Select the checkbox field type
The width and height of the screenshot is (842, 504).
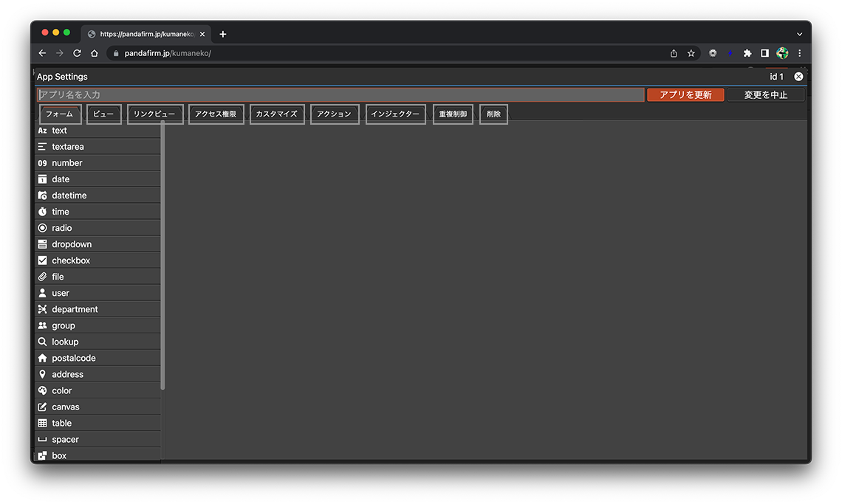[x=71, y=260]
